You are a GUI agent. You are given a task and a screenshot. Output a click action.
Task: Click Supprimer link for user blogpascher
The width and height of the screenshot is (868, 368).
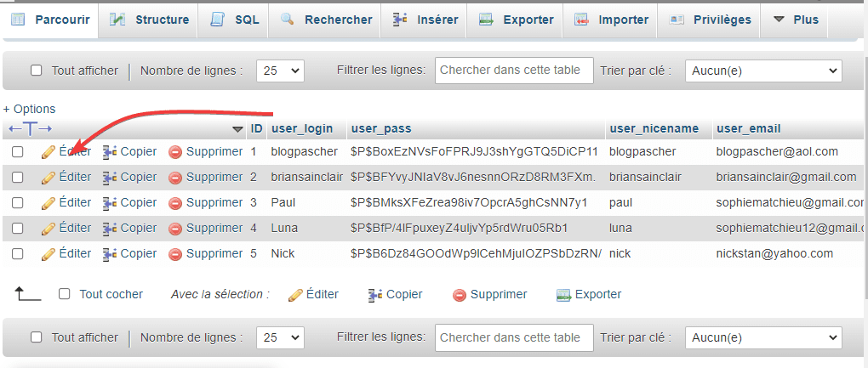pos(214,151)
